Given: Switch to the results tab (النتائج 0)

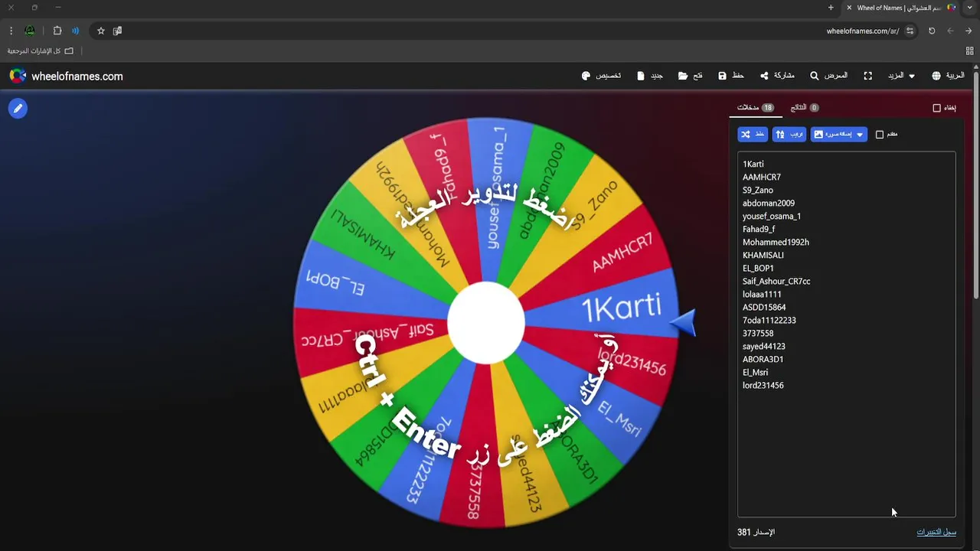Looking at the screenshot, I should [x=805, y=108].
